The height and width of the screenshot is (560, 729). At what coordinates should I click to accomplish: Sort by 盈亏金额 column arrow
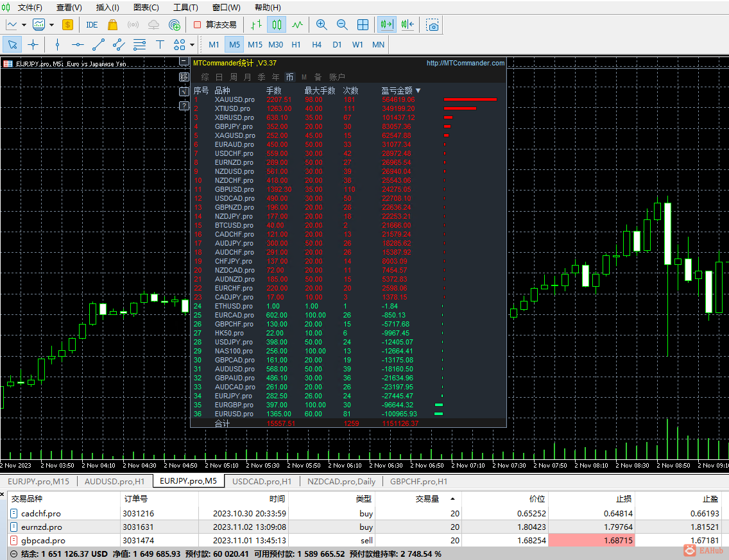[418, 90]
